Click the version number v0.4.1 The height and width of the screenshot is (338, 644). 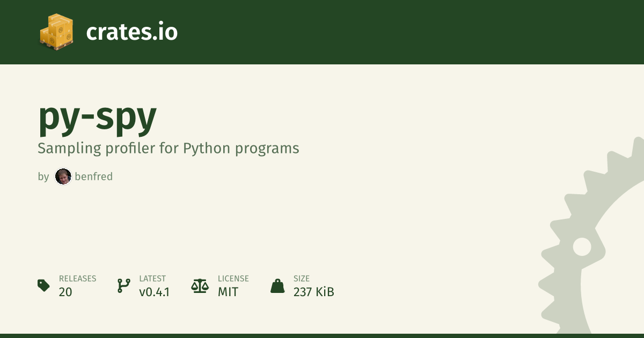click(x=155, y=292)
